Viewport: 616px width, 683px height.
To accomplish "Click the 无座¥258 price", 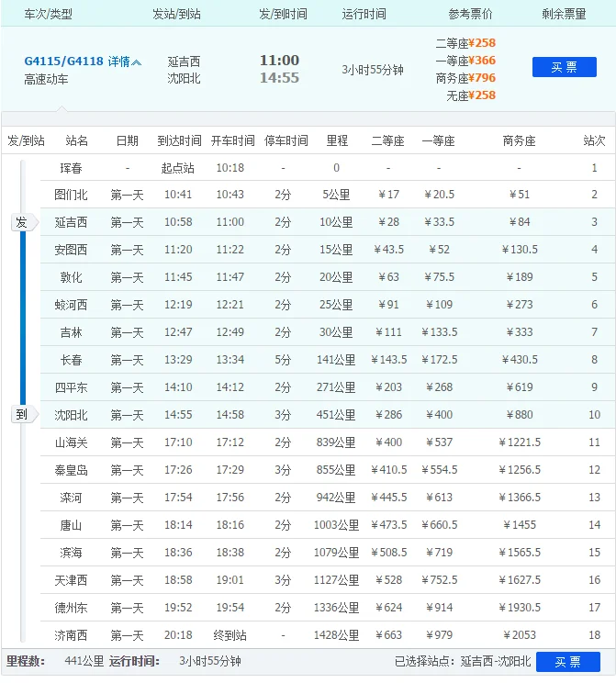I will click(471, 95).
